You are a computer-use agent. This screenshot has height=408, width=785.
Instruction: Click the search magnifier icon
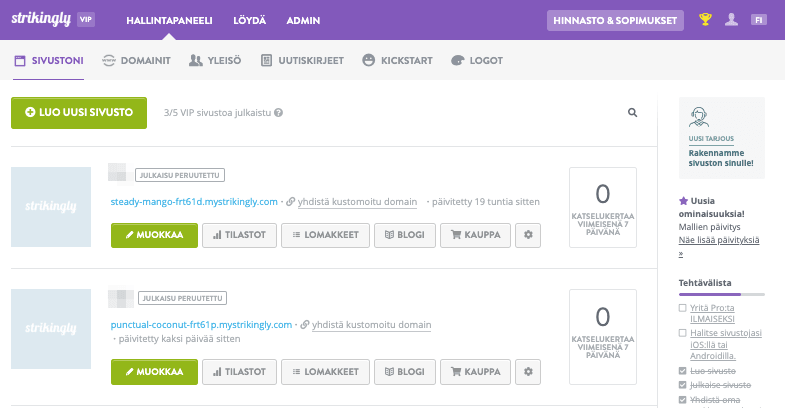[x=632, y=113]
